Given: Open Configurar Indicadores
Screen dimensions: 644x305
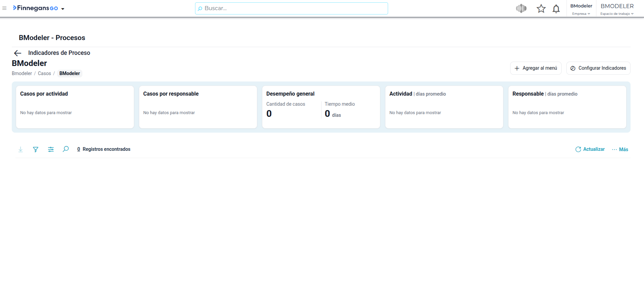Looking at the screenshot, I should (598, 68).
